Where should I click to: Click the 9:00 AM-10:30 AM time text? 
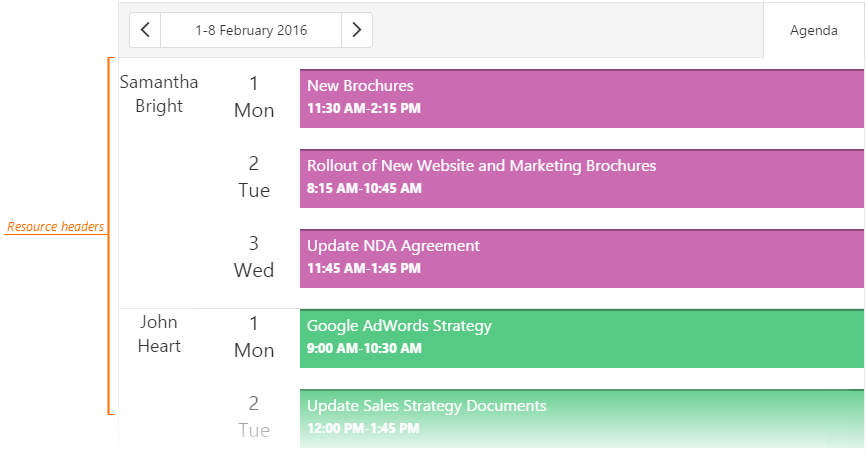(x=364, y=348)
